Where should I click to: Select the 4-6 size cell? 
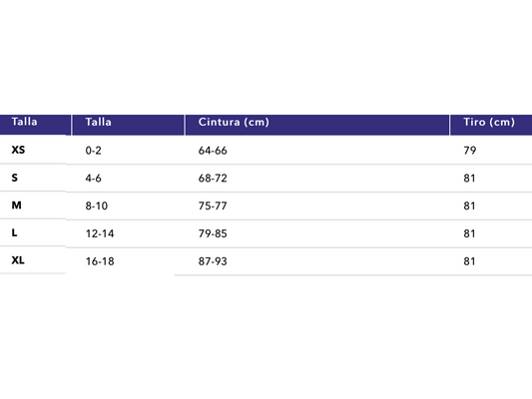[x=93, y=178]
